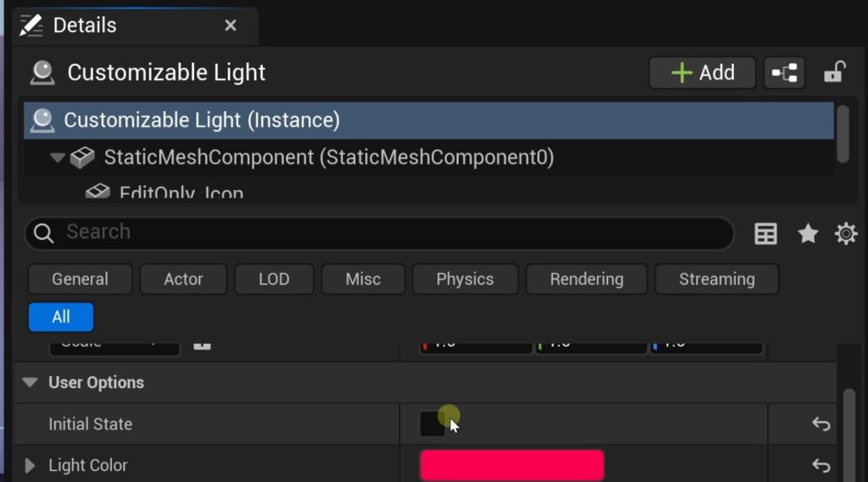The width and height of the screenshot is (868, 482).
Task: Open the property matrix table icon
Action: tap(765, 234)
